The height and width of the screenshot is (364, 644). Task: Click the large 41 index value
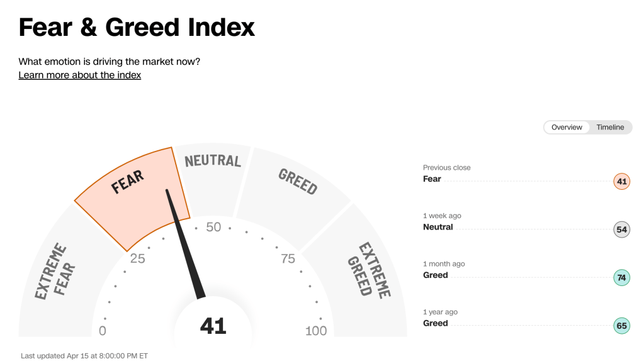(213, 326)
